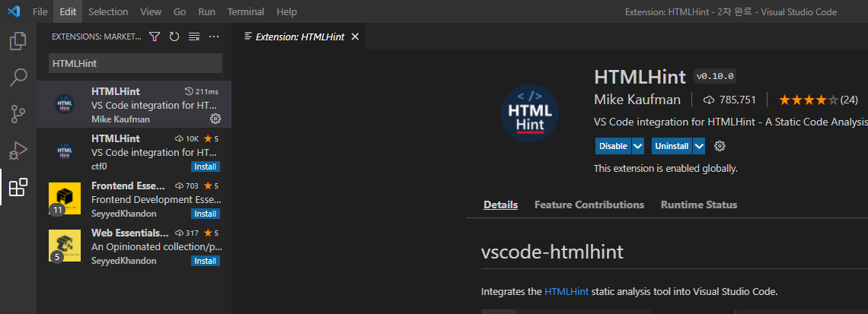The width and height of the screenshot is (868, 314).
Task: Filter extensions using the funnel icon
Action: pyautogui.click(x=155, y=36)
